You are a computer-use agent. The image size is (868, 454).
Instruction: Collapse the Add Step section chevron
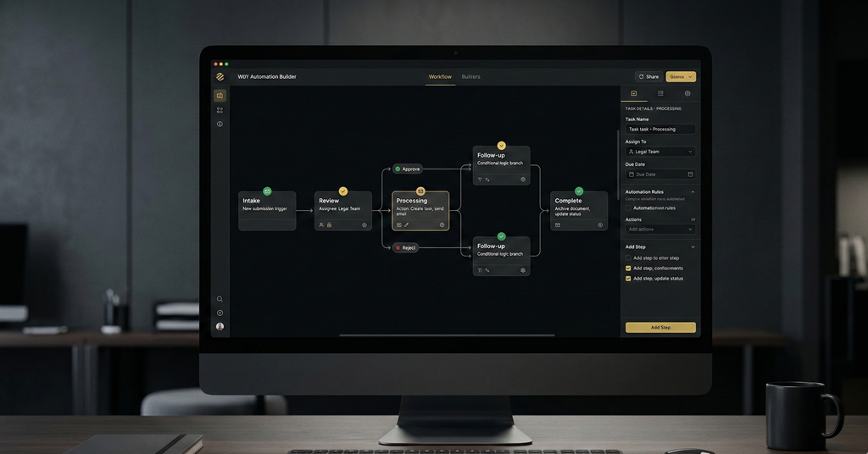click(x=693, y=247)
